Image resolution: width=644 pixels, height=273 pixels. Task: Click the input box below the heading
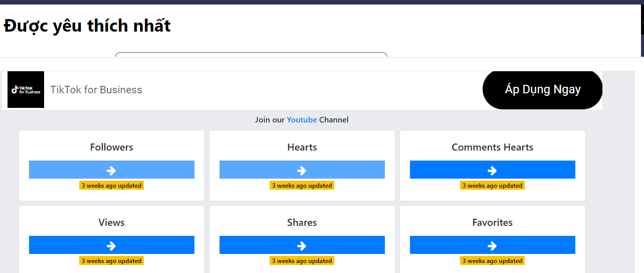[x=251, y=55]
